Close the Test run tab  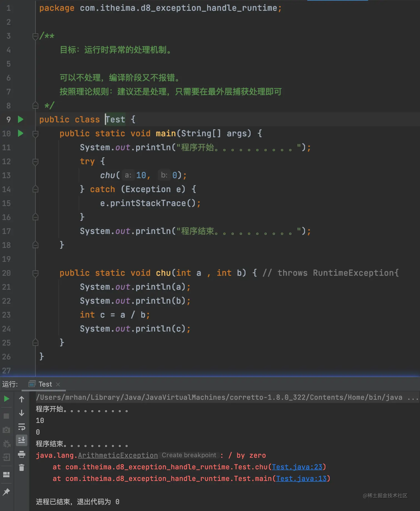[58, 384]
